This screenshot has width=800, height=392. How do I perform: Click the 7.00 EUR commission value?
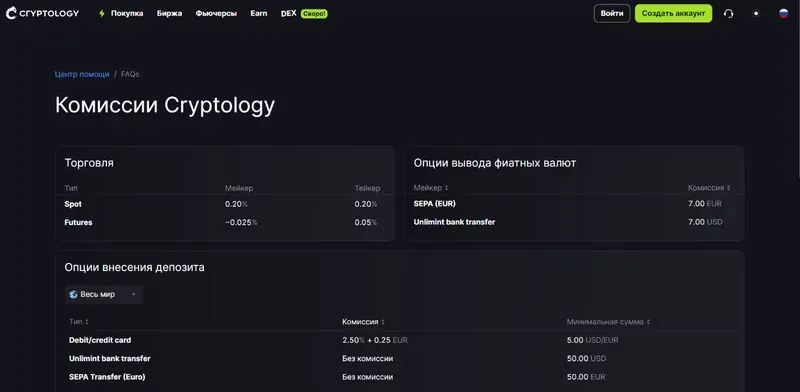[x=705, y=204]
